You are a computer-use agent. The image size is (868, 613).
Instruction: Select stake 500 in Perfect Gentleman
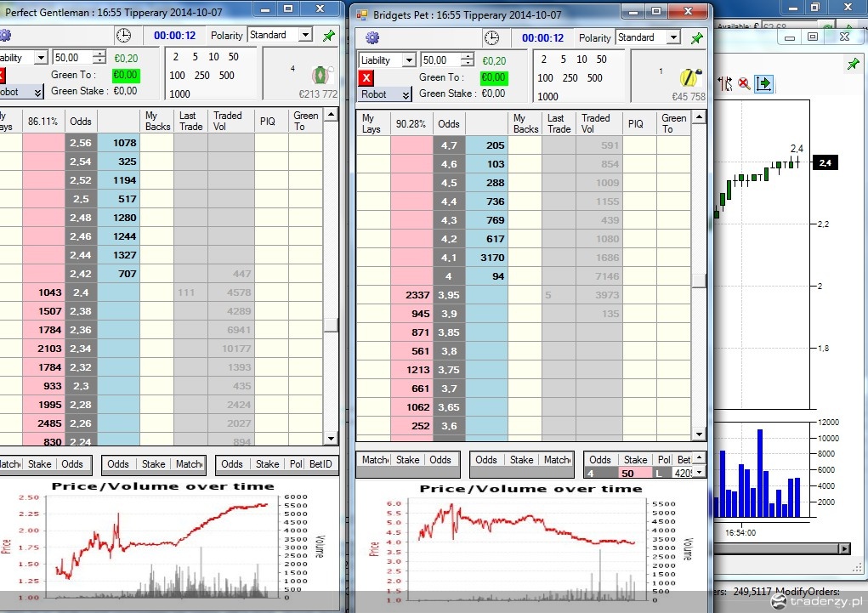tap(227, 76)
